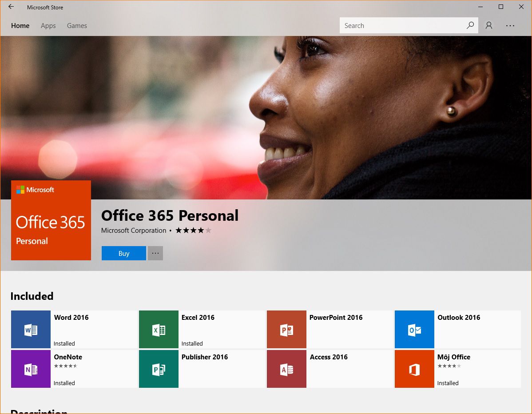The width and height of the screenshot is (532, 414).
Task: Click the Access 2016 title text
Action: point(329,357)
